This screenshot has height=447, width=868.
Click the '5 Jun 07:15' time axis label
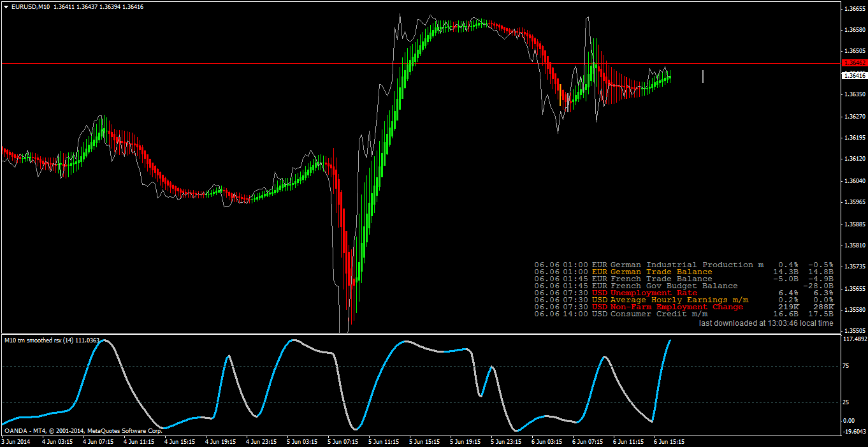343,441
